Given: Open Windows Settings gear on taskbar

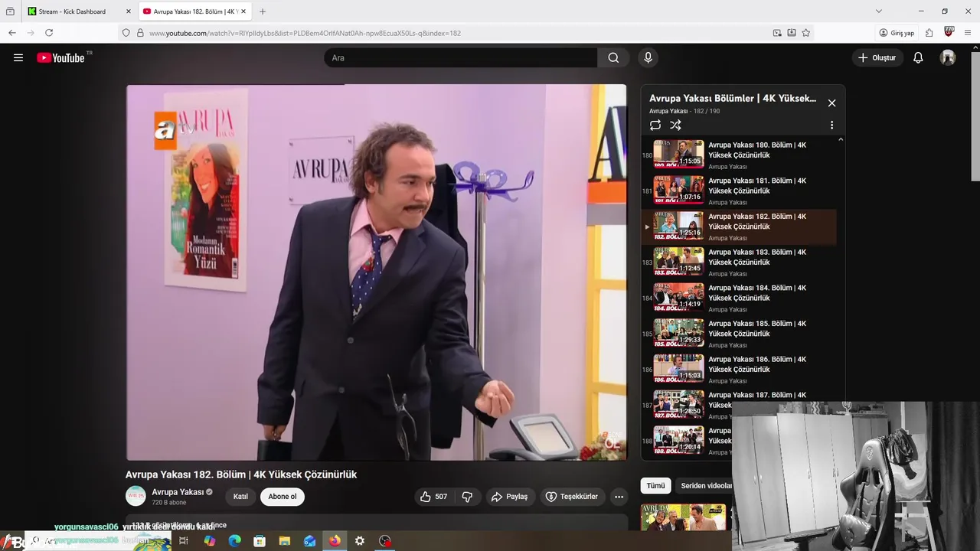Looking at the screenshot, I should (x=360, y=540).
